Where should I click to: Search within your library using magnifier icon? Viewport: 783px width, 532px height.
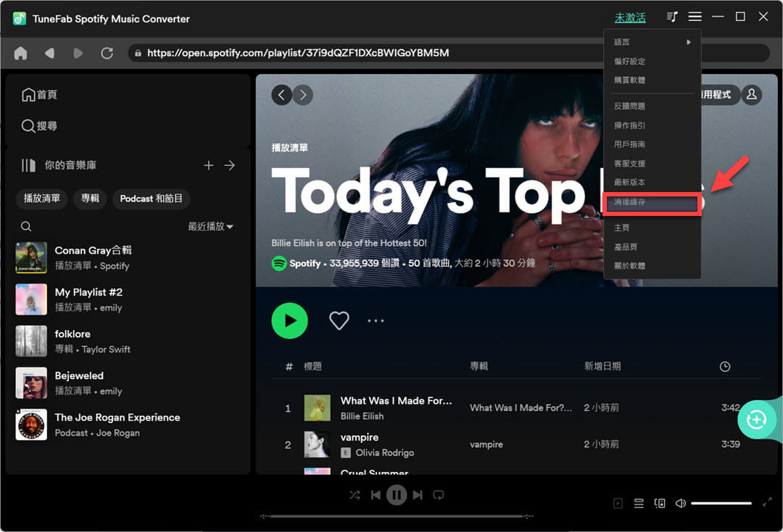[x=26, y=227]
